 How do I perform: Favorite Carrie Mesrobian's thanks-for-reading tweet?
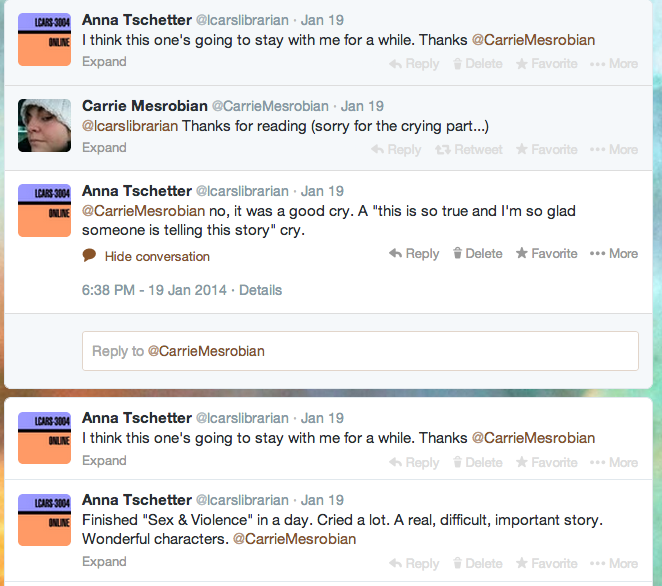(x=546, y=149)
